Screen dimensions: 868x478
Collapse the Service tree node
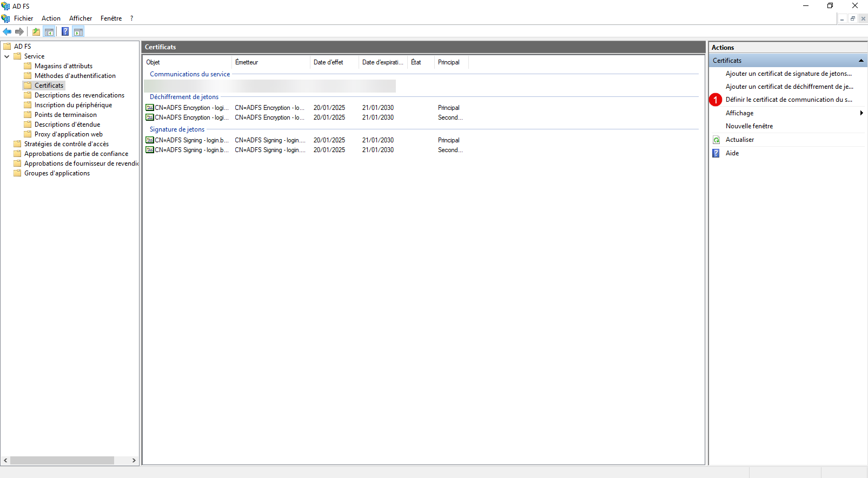(x=6, y=56)
